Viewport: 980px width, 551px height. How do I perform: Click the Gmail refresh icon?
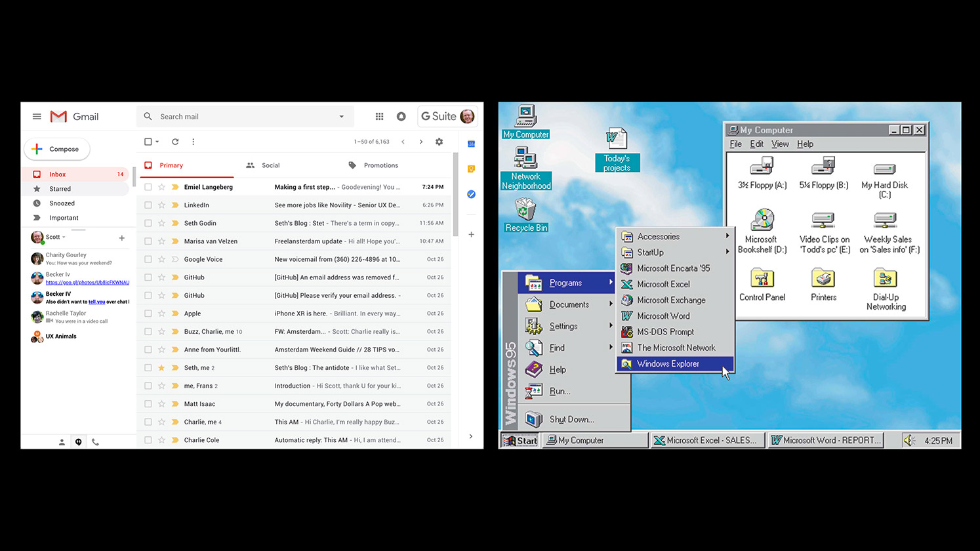(x=175, y=142)
